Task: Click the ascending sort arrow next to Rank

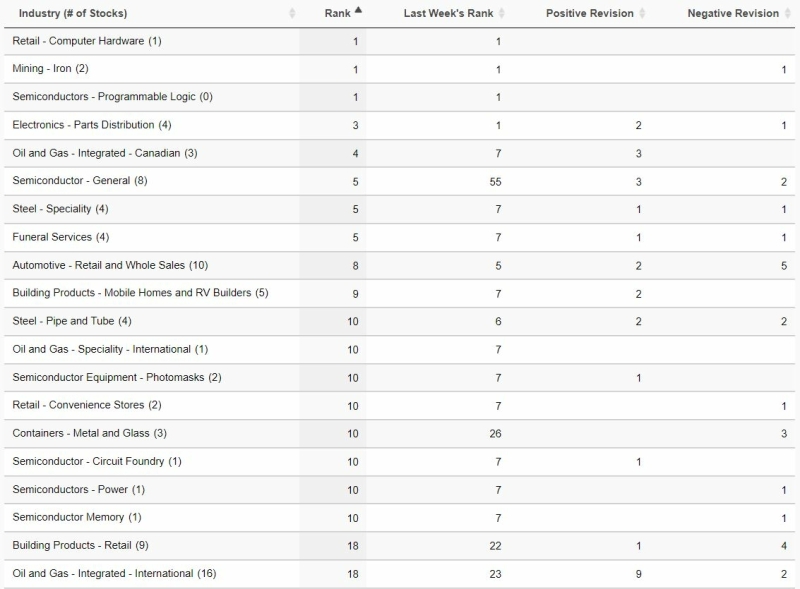Action: click(x=358, y=10)
